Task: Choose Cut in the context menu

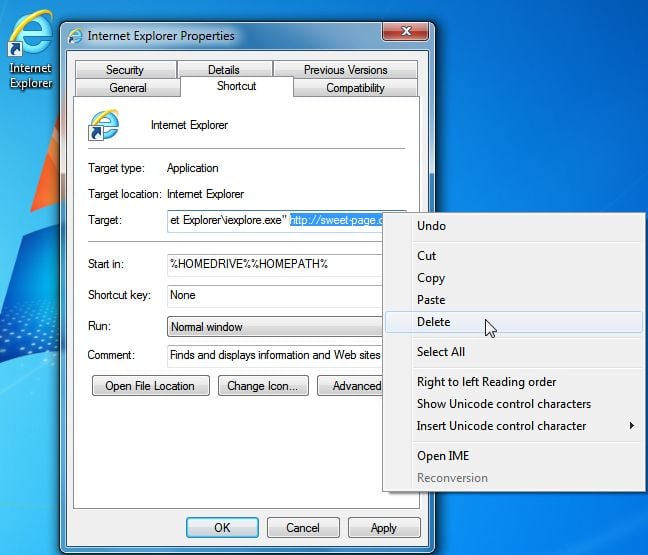Action: click(514, 256)
